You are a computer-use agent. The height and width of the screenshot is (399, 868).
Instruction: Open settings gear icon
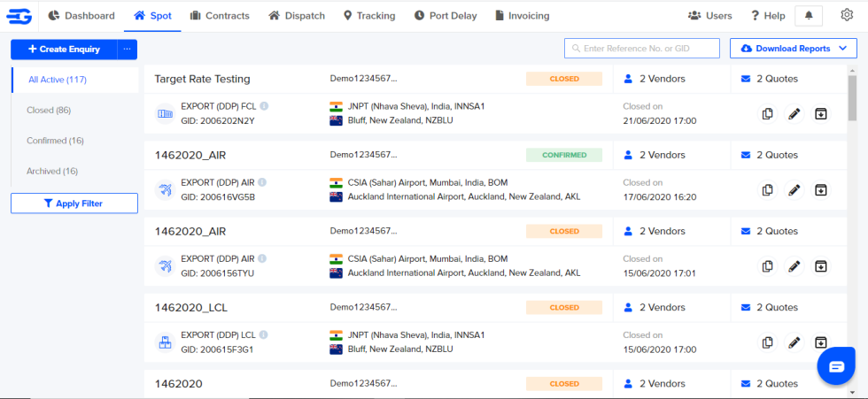pyautogui.click(x=847, y=15)
